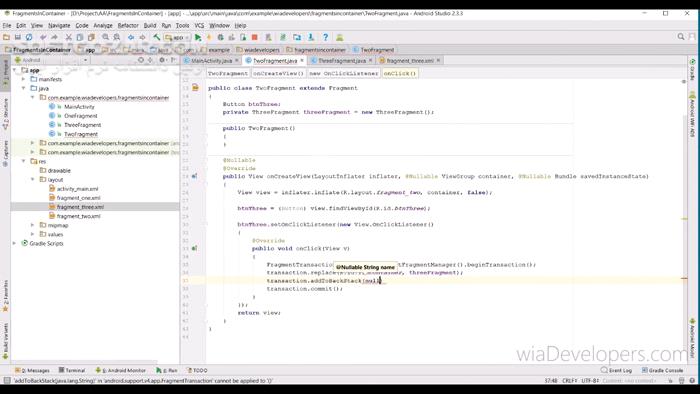This screenshot has height=394, width=700.
Task: Click the Cut scissors icon
Action: click(68, 37)
